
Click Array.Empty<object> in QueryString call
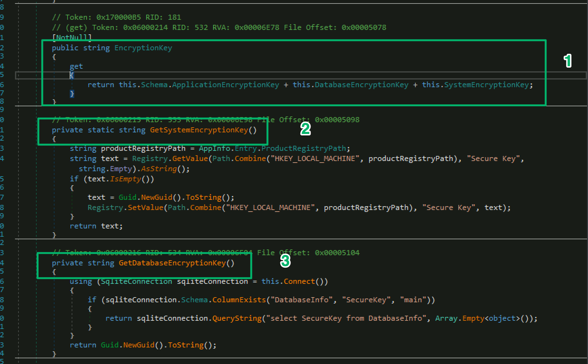click(x=478, y=318)
